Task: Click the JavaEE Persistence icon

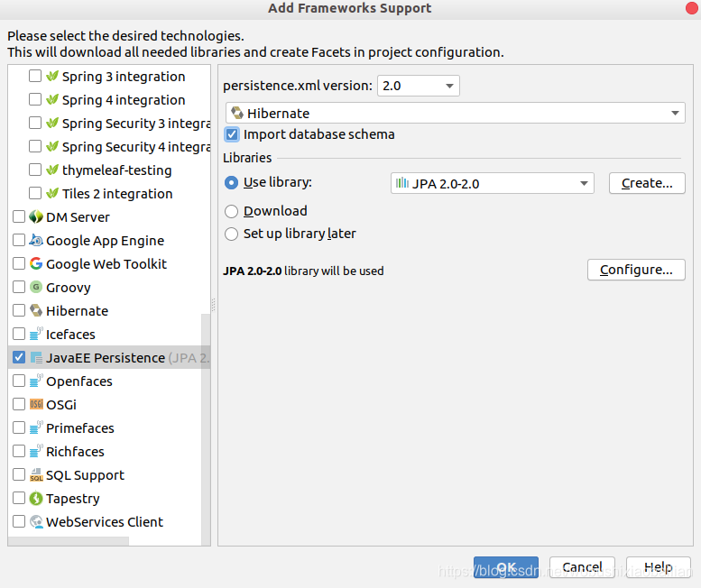Action: (36, 357)
